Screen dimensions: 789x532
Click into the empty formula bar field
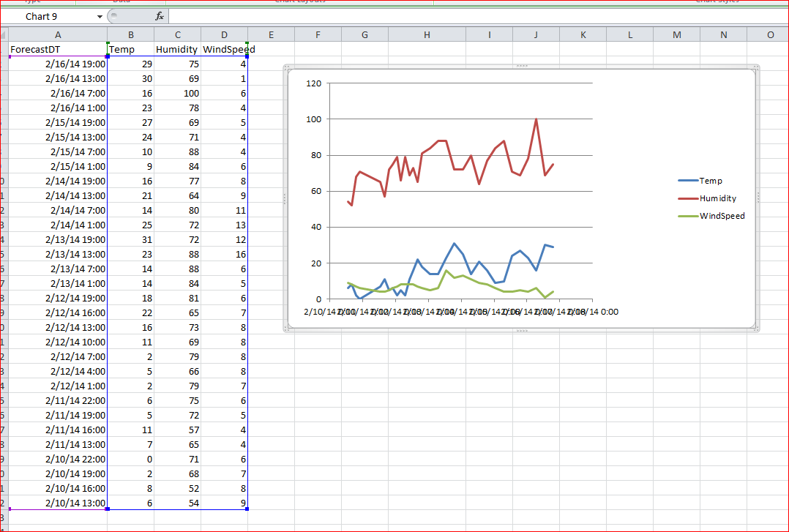pos(478,16)
